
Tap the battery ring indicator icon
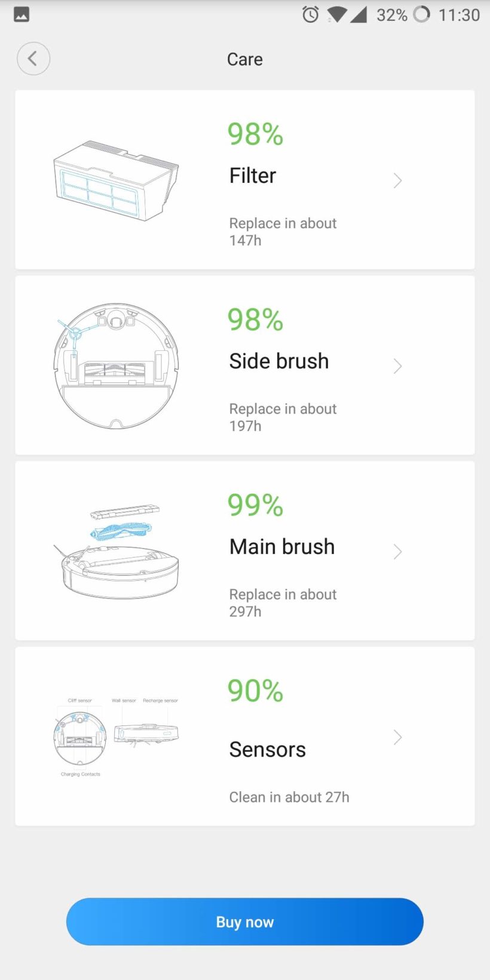pyautogui.click(x=422, y=14)
